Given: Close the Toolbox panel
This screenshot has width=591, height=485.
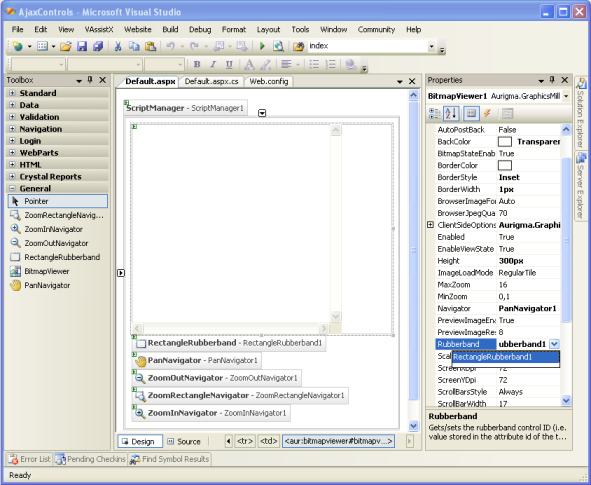Looking at the screenshot, I should point(103,80).
